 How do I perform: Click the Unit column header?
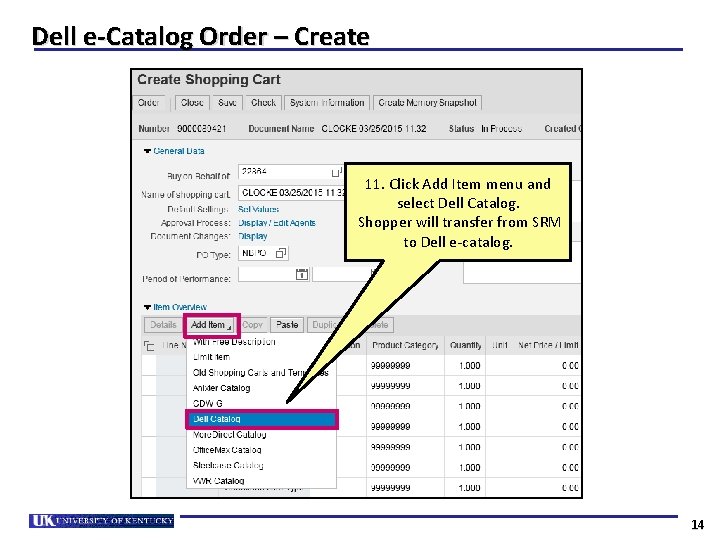[500, 345]
